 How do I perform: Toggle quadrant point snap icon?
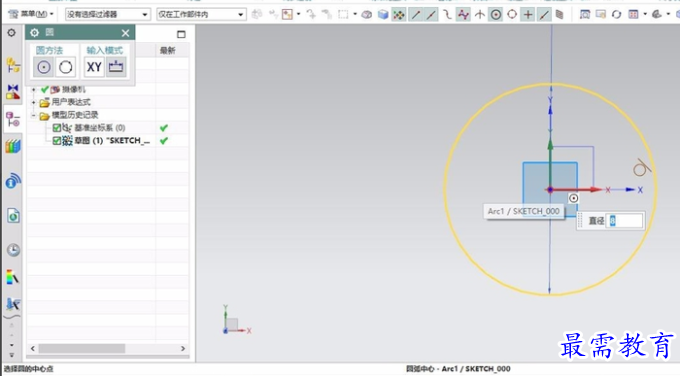[512, 14]
